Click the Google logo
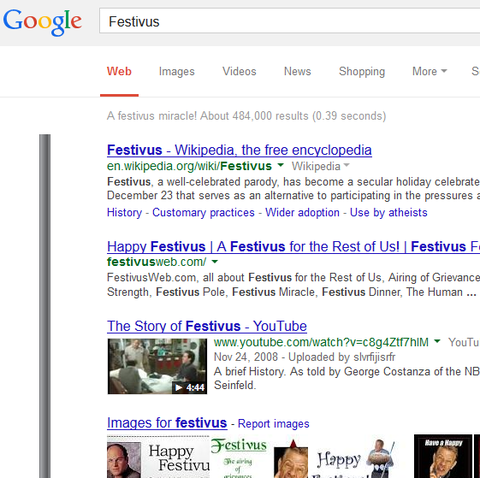The height and width of the screenshot is (478, 480). [x=42, y=22]
